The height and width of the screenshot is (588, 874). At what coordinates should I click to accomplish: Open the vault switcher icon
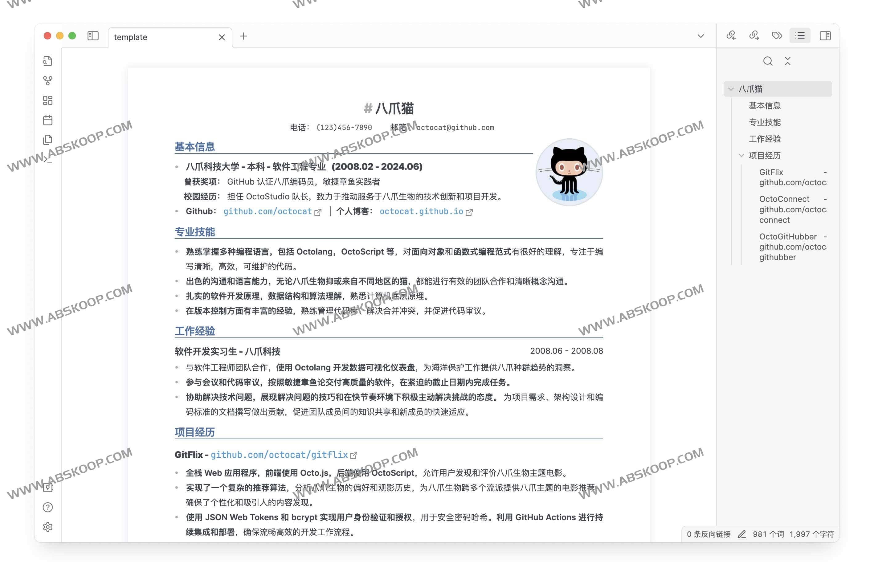48,488
